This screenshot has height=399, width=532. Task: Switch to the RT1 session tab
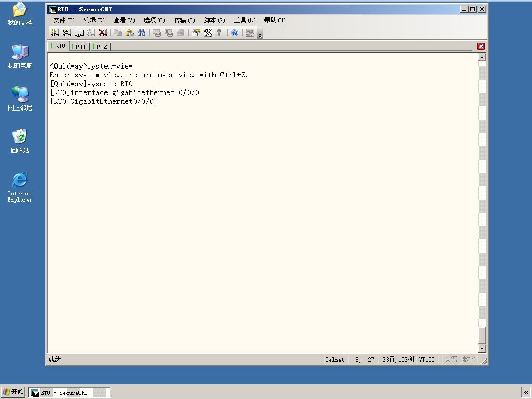[80, 46]
